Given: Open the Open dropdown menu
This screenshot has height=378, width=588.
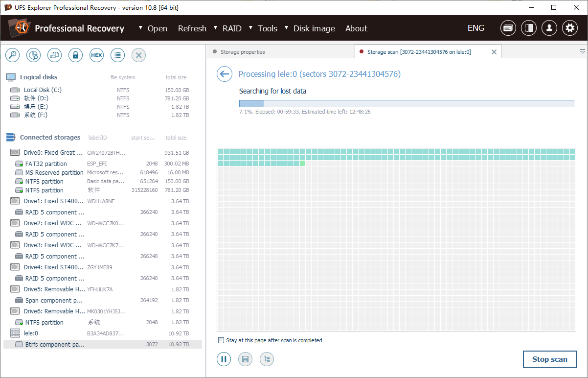Looking at the screenshot, I should pos(153,28).
